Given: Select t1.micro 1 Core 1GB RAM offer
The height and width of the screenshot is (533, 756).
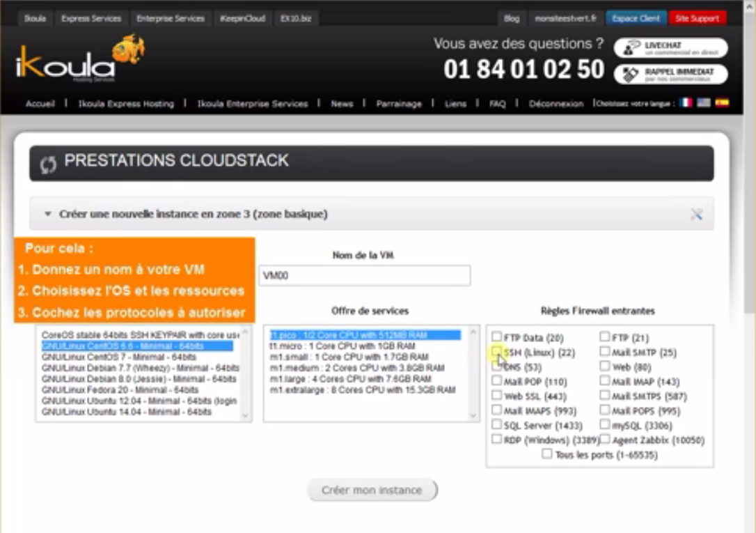Looking at the screenshot, I should coord(342,346).
